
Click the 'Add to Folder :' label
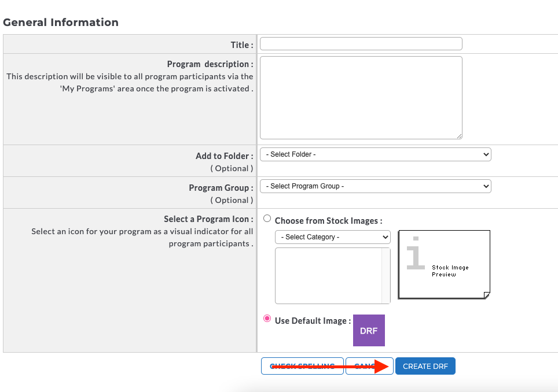coord(225,156)
